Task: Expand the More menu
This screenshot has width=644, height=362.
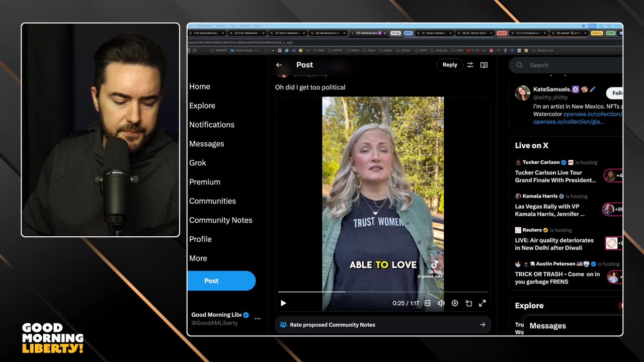Action: tap(198, 258)
